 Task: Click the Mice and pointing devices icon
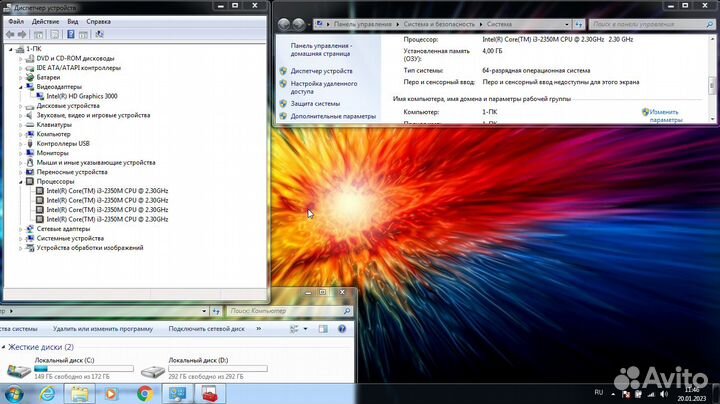click(x=30, y=163)
